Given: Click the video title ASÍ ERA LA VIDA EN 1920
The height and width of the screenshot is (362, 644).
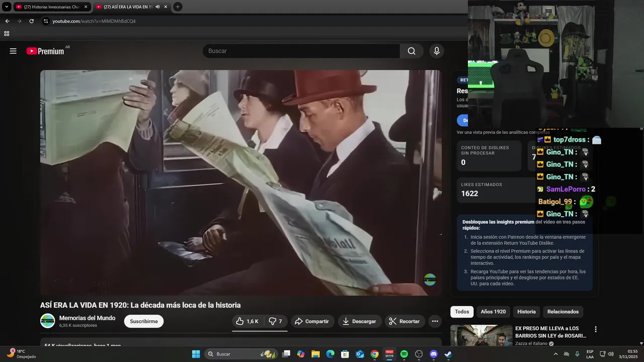Looking at the screenshot, I should 140,305.
